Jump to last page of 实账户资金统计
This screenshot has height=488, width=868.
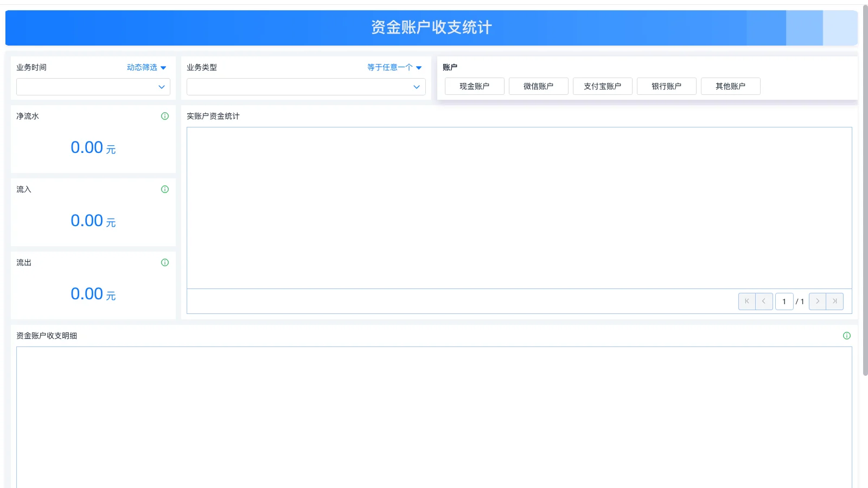pos(835,301)
